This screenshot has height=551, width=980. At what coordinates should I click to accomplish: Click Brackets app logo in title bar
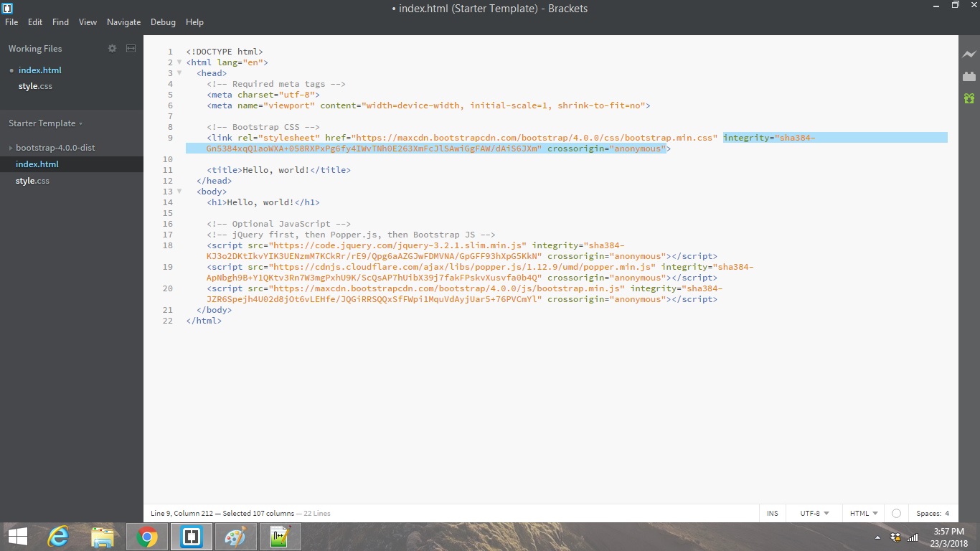pos(8,9)
